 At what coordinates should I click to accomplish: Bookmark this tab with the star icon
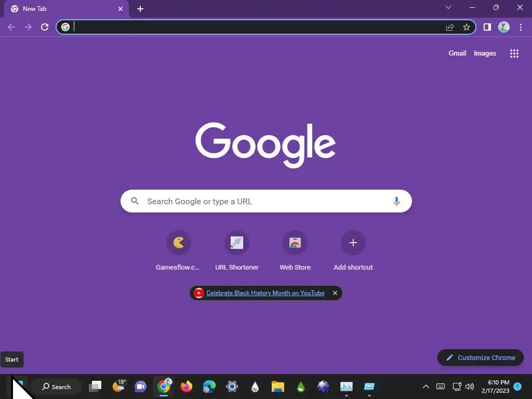[x=467, y=27]
